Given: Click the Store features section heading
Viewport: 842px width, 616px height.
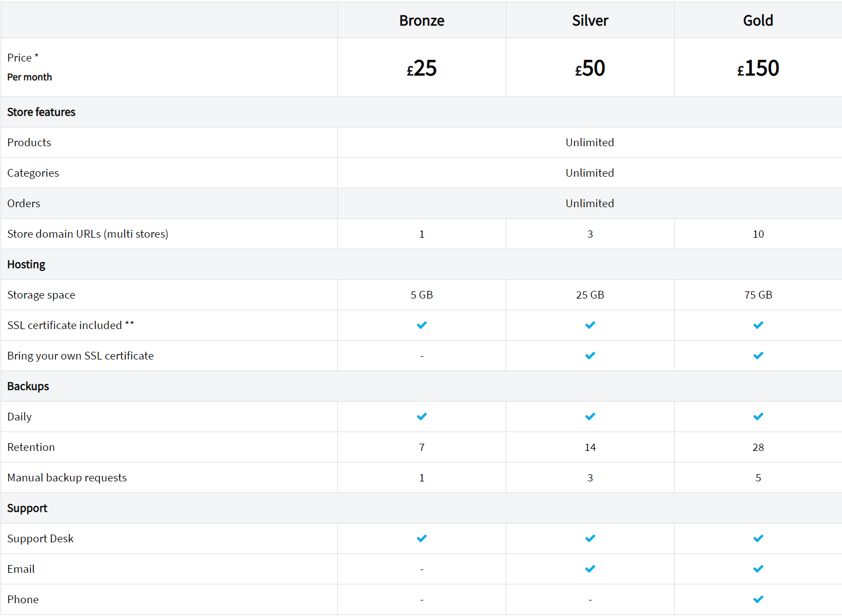Looking at the screenshot, I should [x=42, y=112].
